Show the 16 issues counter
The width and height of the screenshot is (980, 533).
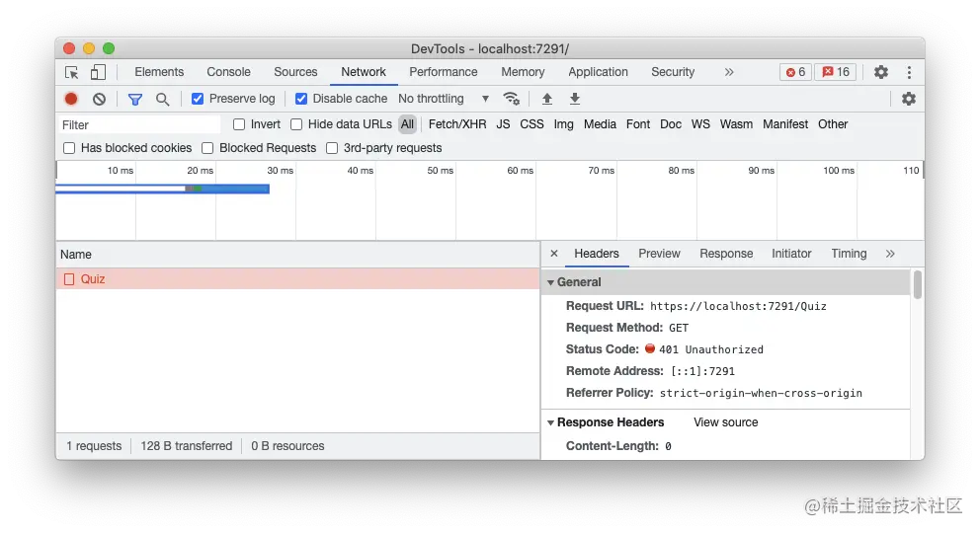coord(836,72)
